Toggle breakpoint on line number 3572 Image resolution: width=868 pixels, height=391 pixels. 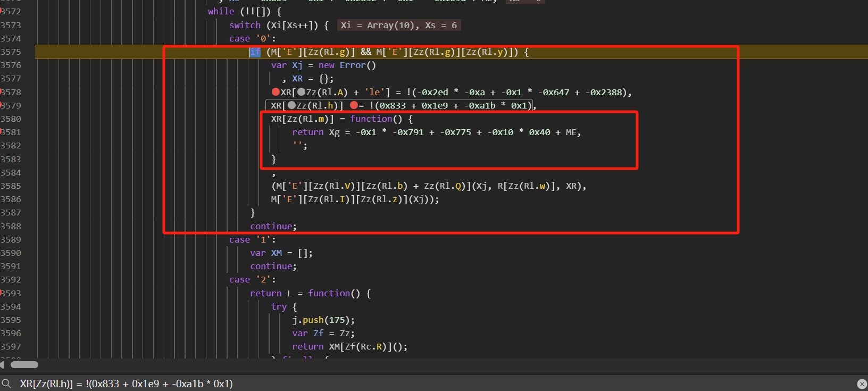(11, 12)
